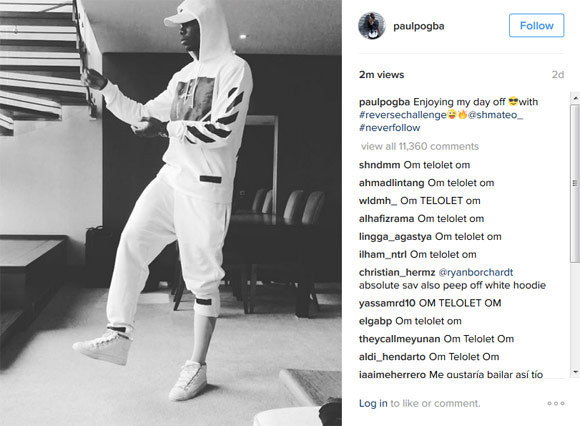Open the 2d timestamp of the post

click(x=558, y=75)
